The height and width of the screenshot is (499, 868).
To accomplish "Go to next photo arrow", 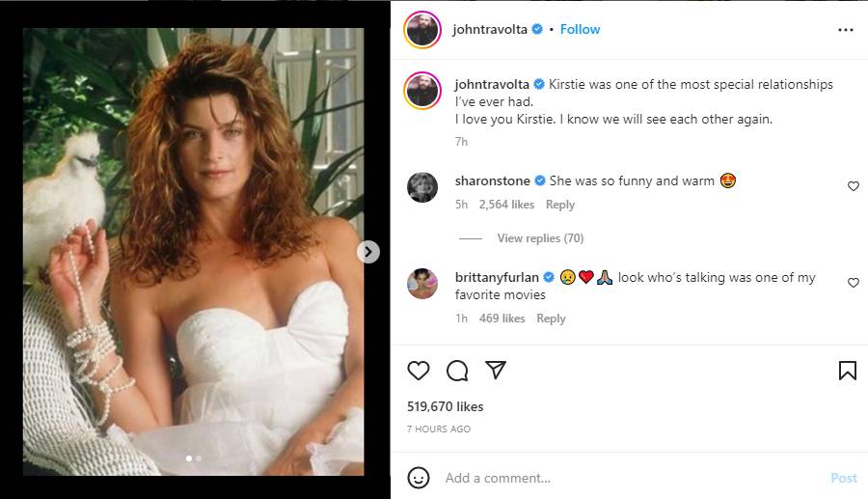I will tap(368, 252).
